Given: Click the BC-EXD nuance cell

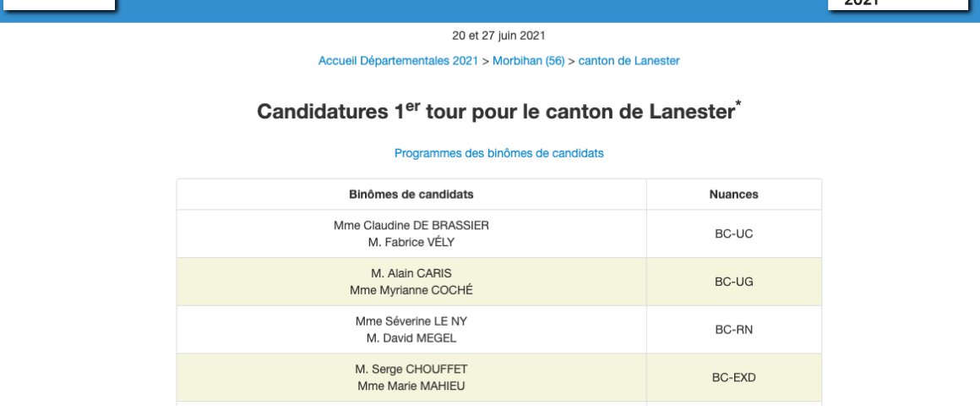Looking at the screenshot, I should pos(733,377).
